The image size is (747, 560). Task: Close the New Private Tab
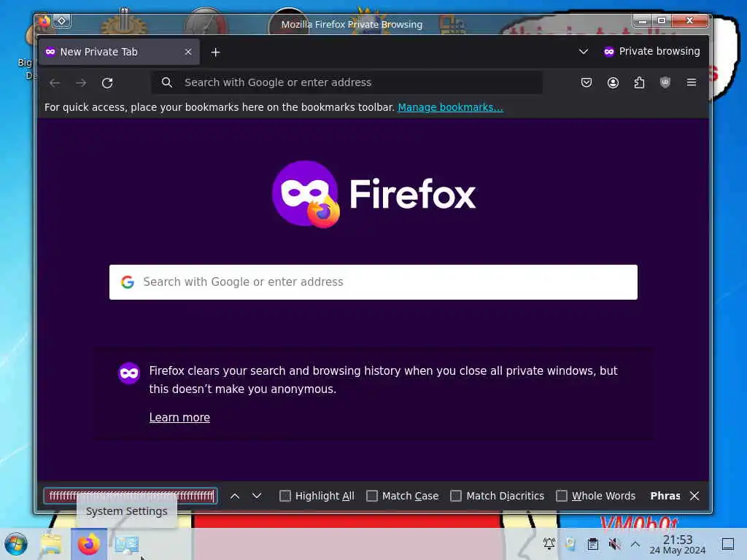coord(188,52)
